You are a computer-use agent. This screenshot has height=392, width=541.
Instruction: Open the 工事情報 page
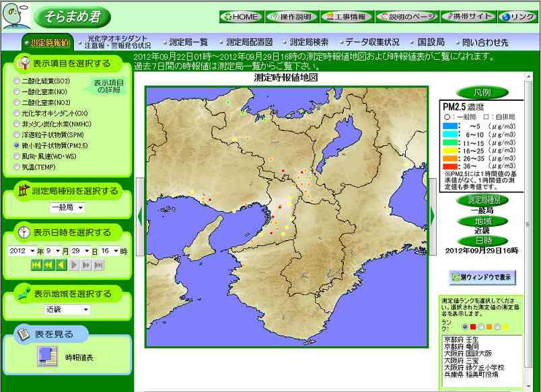coord(346,17)
